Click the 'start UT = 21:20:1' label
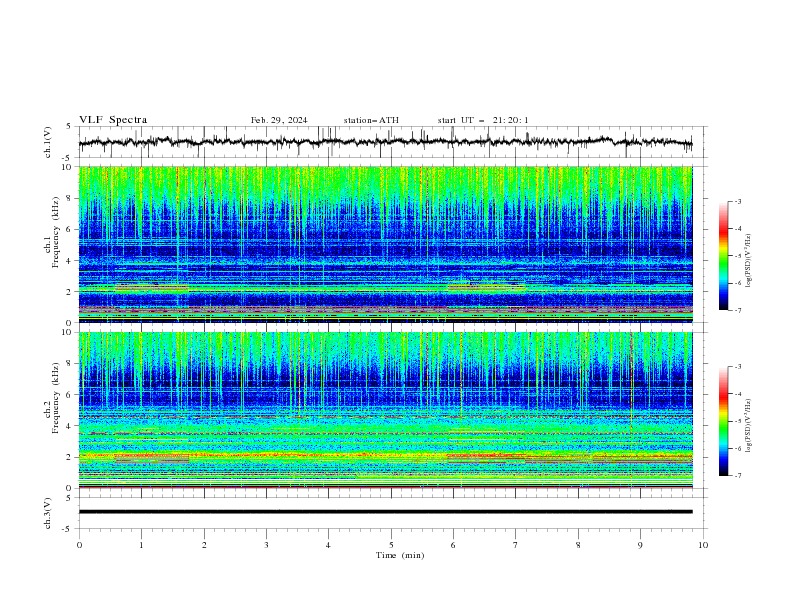 (483, 120)
